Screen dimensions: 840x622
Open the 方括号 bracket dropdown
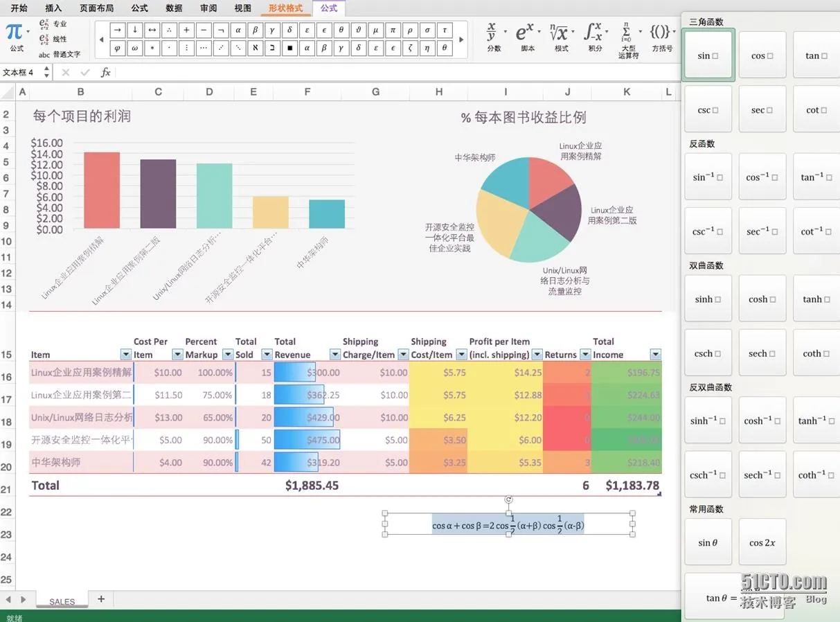(663, 36)
